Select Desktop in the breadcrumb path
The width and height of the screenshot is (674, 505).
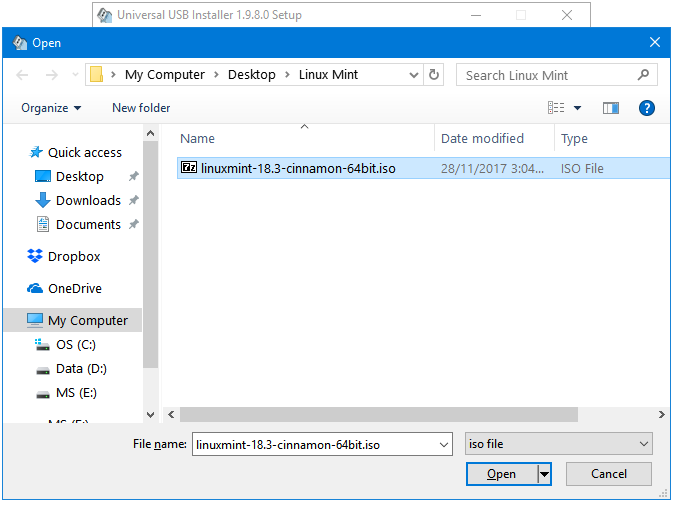pos(251,74)
